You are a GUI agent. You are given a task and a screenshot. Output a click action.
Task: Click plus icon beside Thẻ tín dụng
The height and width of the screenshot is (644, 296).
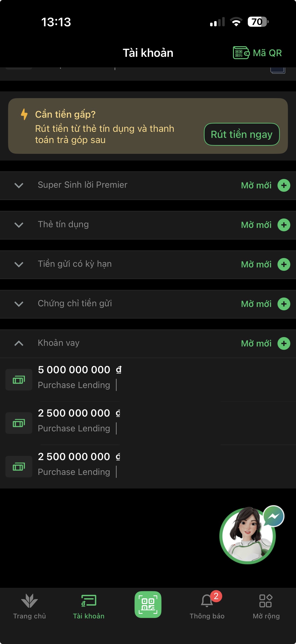(284, 225)
